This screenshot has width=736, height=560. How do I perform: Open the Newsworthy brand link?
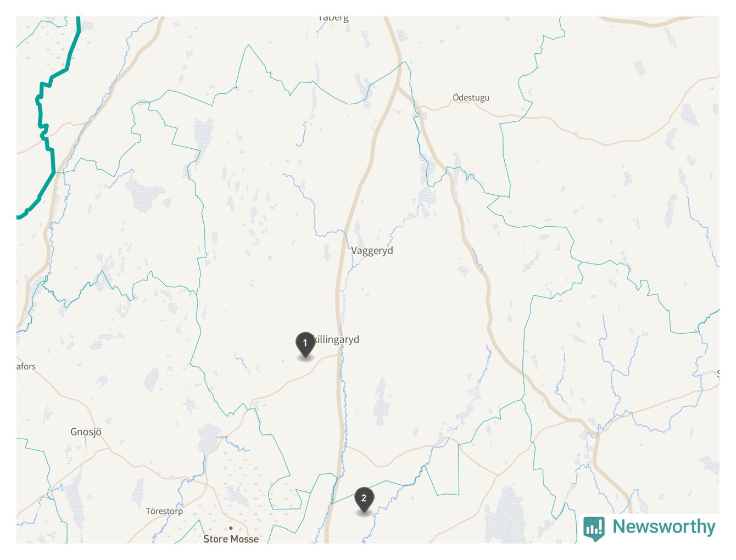coord(650,528)
